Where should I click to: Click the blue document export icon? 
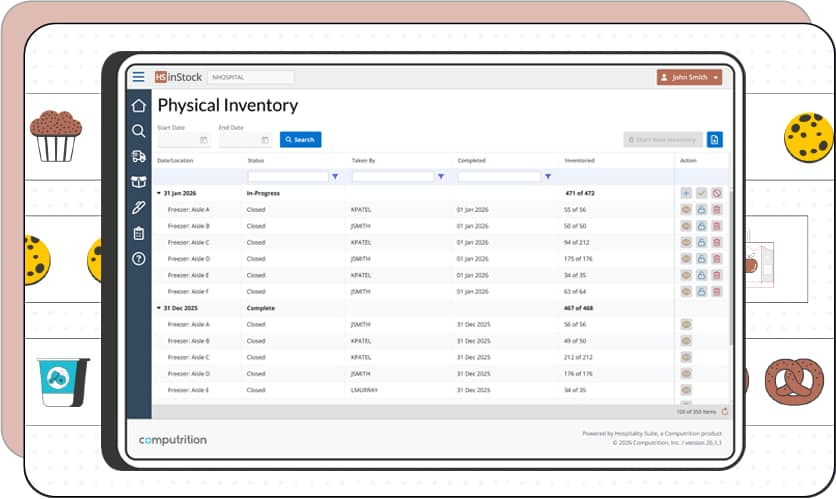(x=714, y=140)
